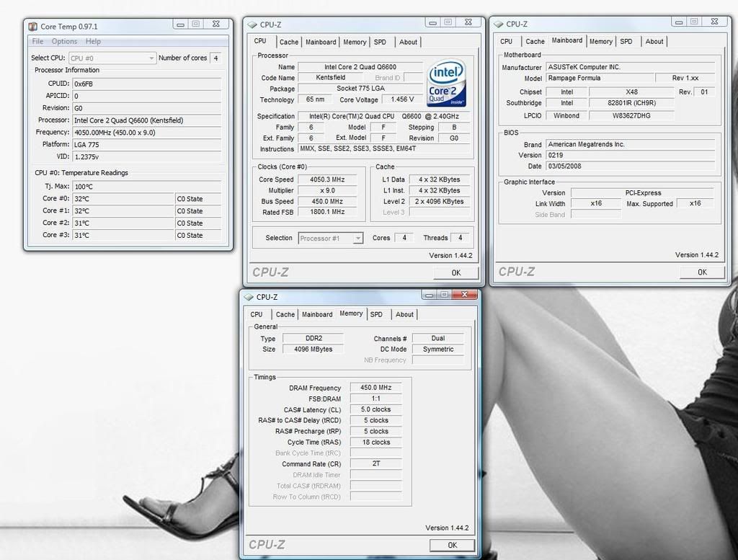Click the chipset value X48
Screen dimensions: 738x560
pos(631,92)
